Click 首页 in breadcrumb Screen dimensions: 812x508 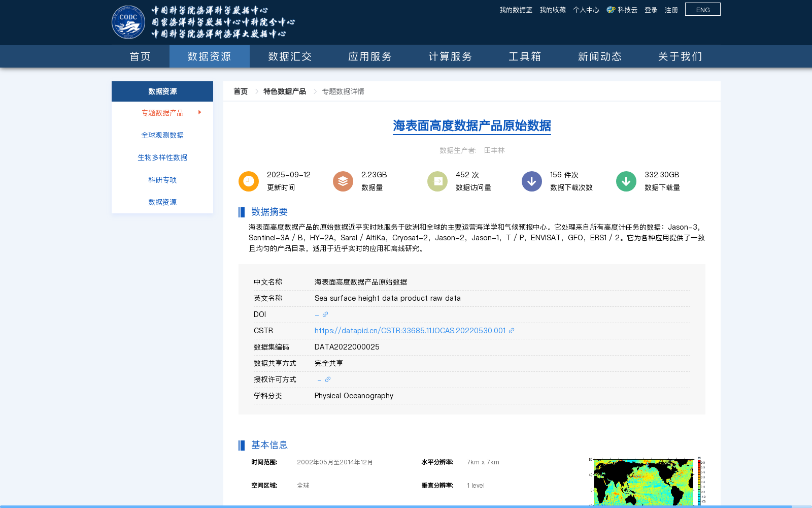point(241,91)
